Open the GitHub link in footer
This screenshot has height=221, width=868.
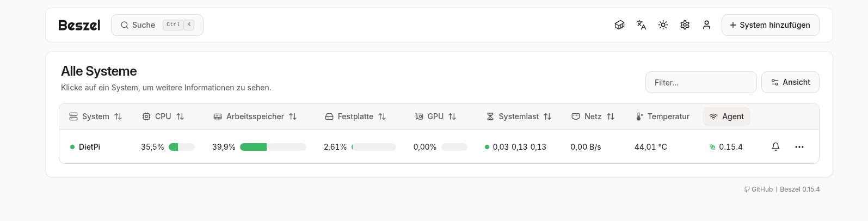(x=759, y=189)
